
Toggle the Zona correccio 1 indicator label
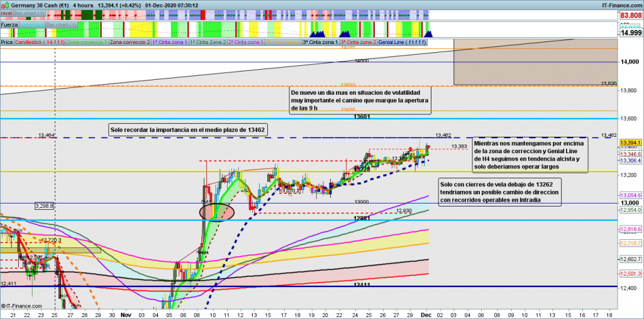(x=86, y=42)
